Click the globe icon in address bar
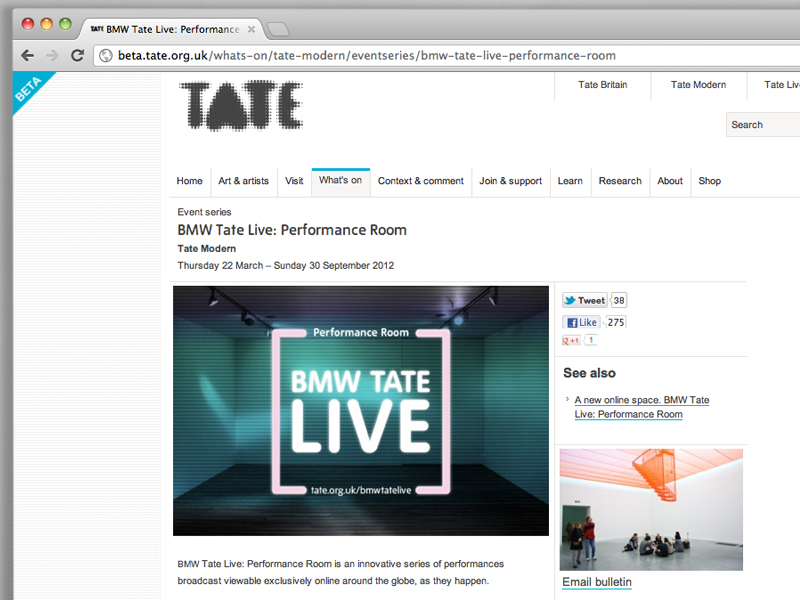 [105, 56]
